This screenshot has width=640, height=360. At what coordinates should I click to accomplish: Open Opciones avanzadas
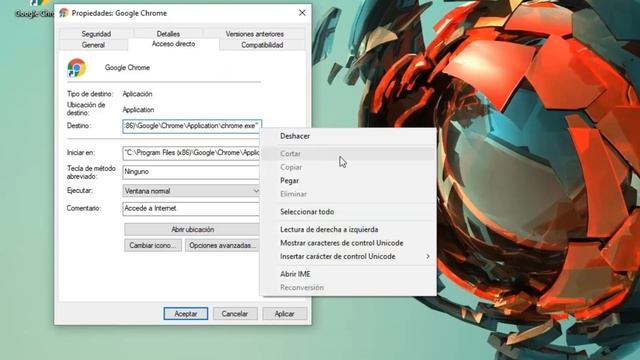222,245
